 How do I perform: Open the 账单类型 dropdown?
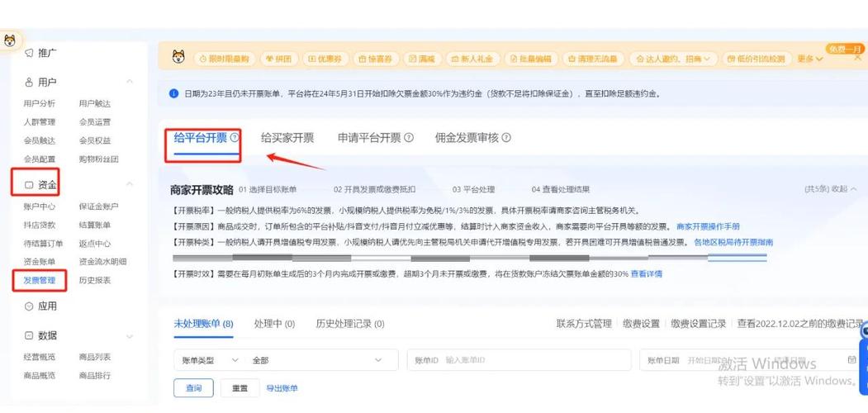click(x=211, y=360)
